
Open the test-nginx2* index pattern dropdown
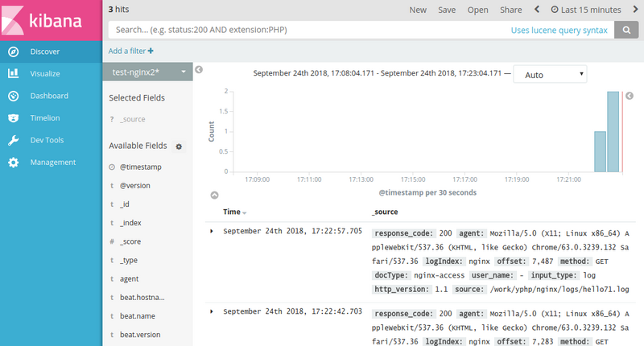pos(147,72)
